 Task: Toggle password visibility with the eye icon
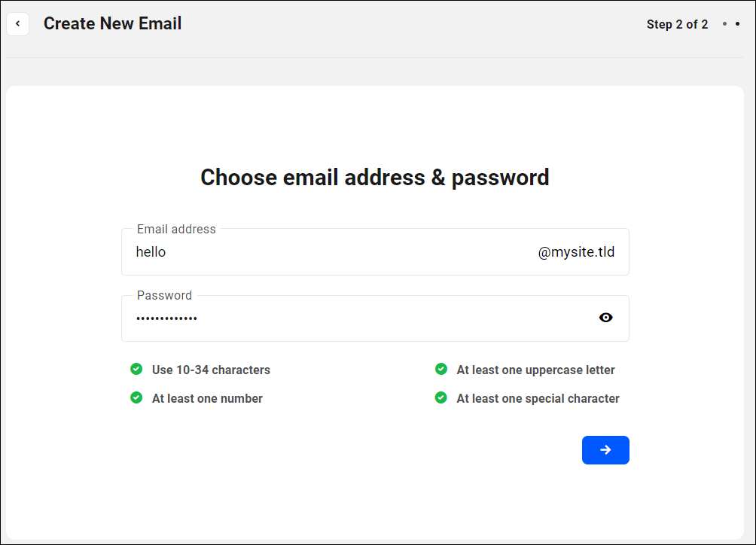click(606, 317)
